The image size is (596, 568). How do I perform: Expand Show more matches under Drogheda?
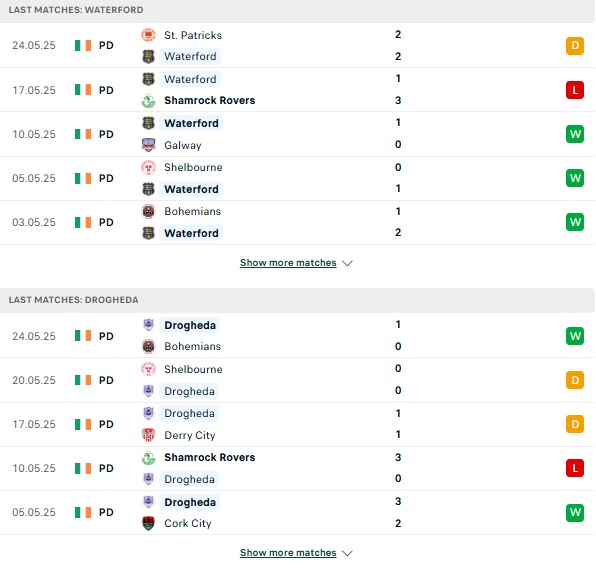[288, 552]
